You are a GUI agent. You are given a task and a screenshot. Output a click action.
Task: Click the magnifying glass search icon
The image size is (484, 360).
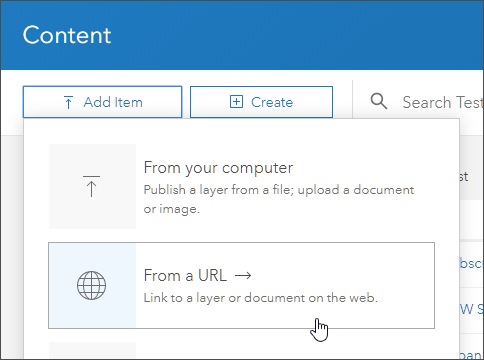coord(379,101)
